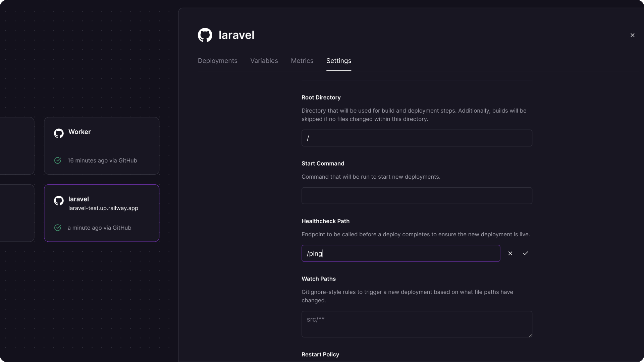Click the Healthcheck Path field containing /ping

tap(401, 253)
